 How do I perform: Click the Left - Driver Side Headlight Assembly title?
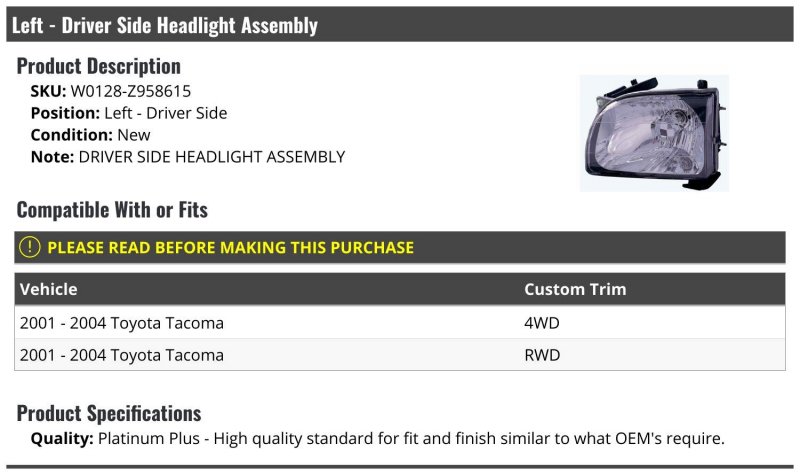pos(165,25)
